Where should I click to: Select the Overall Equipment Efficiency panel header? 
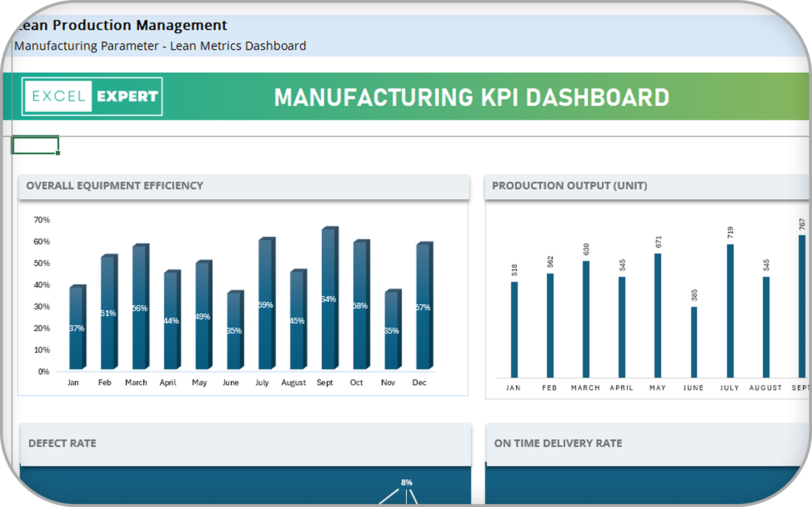click(115, 186)
